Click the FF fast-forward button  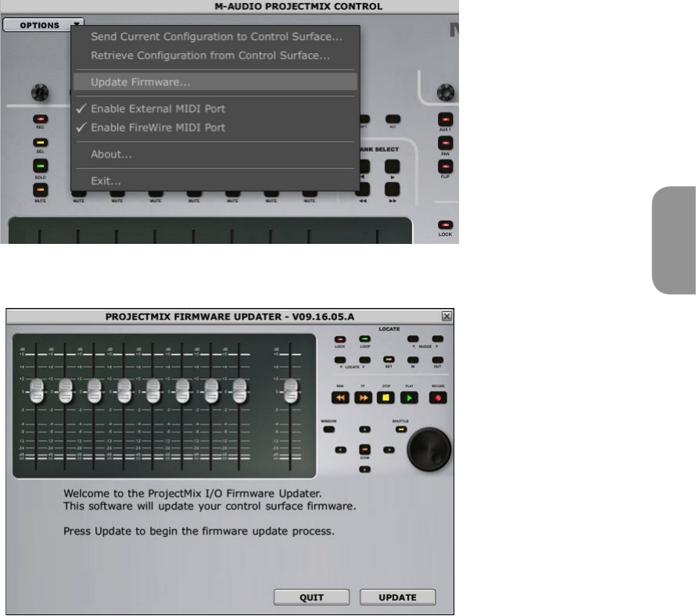tap(362, 396)
